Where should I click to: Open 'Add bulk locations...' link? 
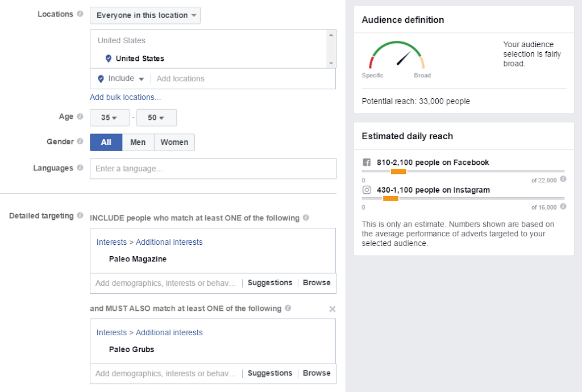[x=126, y=97]
